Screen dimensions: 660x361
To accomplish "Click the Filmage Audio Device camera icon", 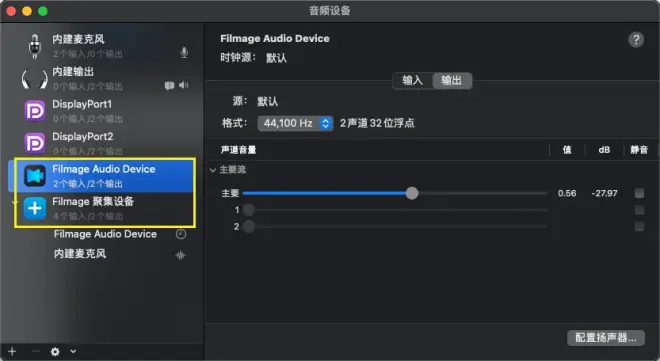I will click(x=35, y=175).
